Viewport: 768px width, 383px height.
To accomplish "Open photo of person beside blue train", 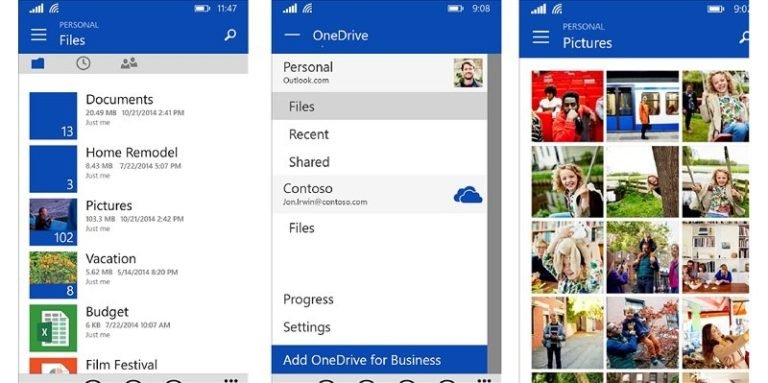I will click(x=643, y=106).
